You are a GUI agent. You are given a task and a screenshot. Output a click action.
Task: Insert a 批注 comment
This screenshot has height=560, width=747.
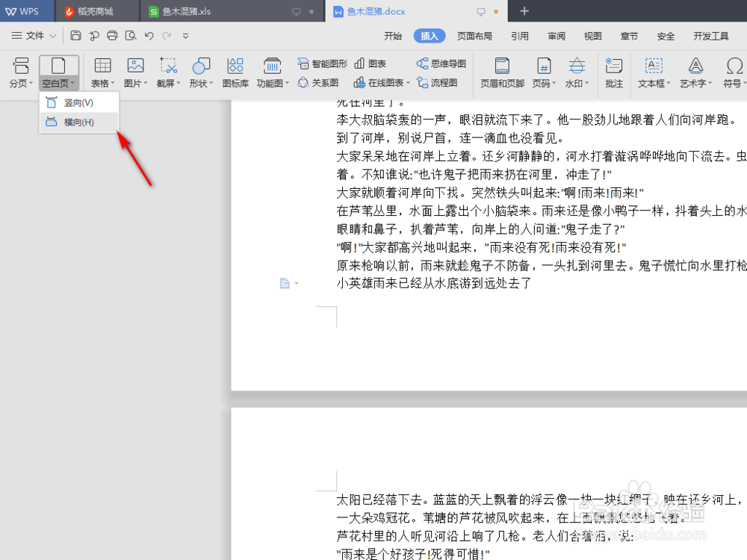pyautogui.click(x=613, y=72)
